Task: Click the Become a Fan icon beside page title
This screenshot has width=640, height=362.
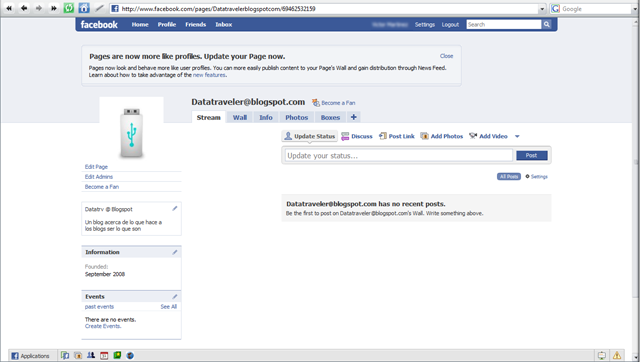Action: [316, 102]
